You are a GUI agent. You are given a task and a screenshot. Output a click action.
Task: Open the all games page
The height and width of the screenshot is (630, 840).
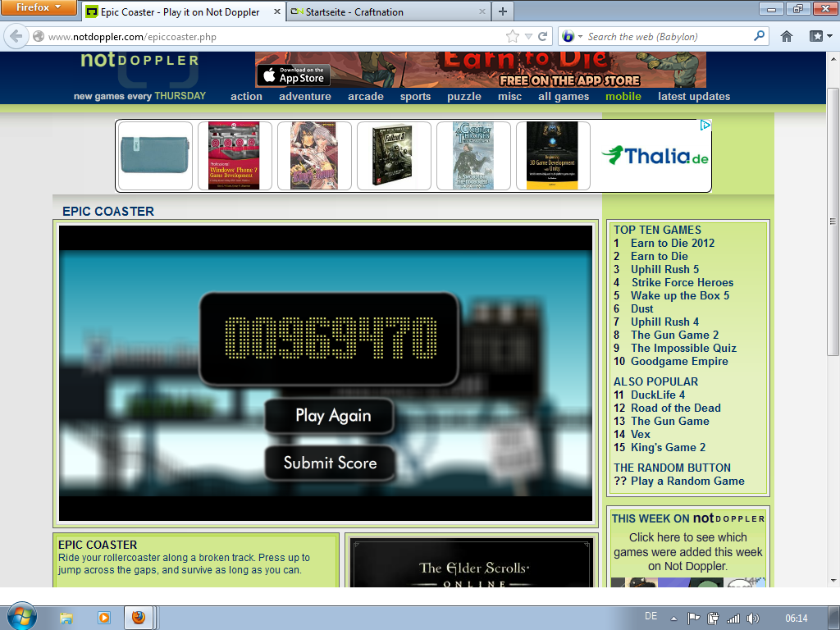tap(564, 97)
